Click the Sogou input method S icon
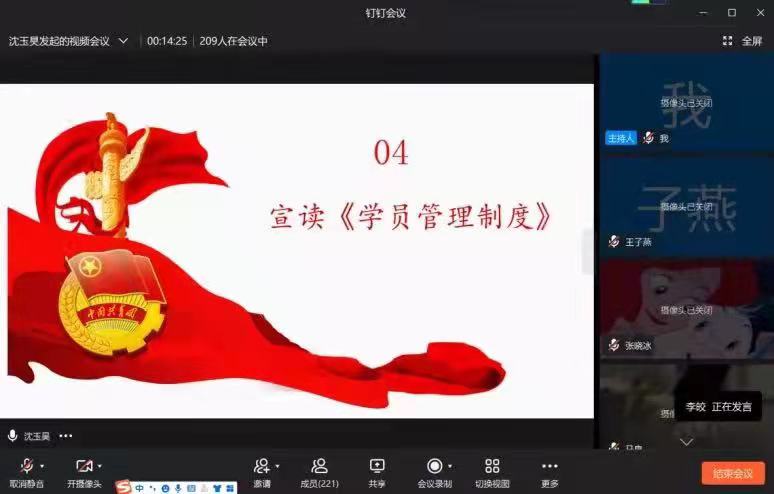The image size is (774, 494). 123,487
